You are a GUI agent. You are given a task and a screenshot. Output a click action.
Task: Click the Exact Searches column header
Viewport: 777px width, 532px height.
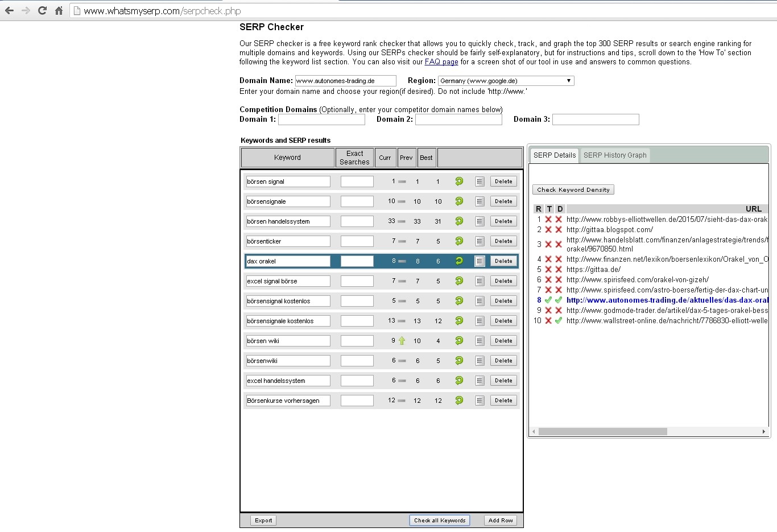click(x=354, y=158)
